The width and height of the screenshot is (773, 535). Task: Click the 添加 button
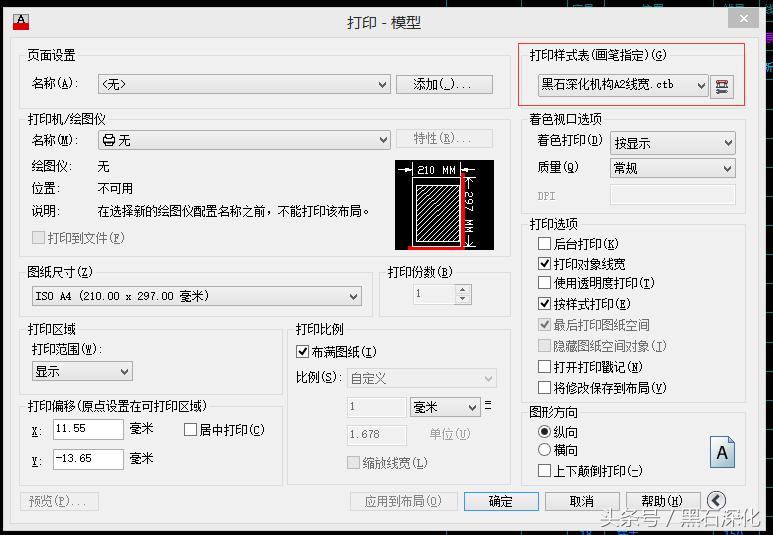pyautogui.click(x=444, y=84)
